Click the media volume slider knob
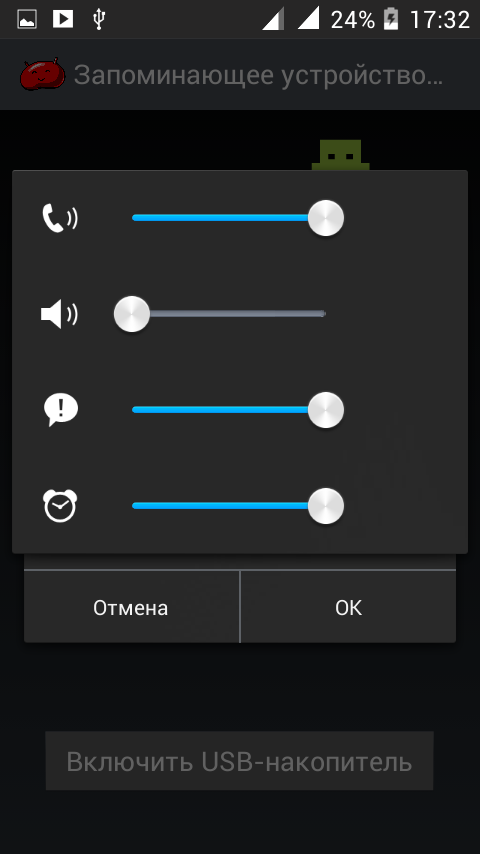Screen dimensions: 480x854 pyautogui.click(x=132, y=314)
